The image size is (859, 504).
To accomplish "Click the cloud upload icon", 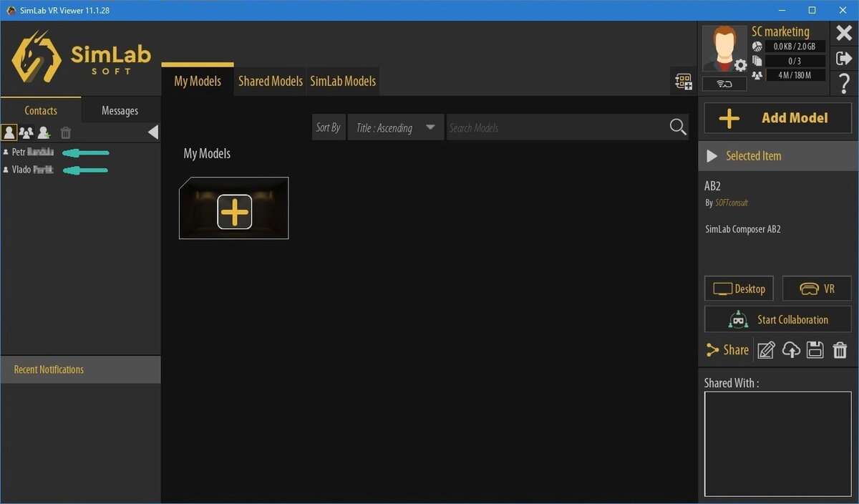I will click(791, 349).
